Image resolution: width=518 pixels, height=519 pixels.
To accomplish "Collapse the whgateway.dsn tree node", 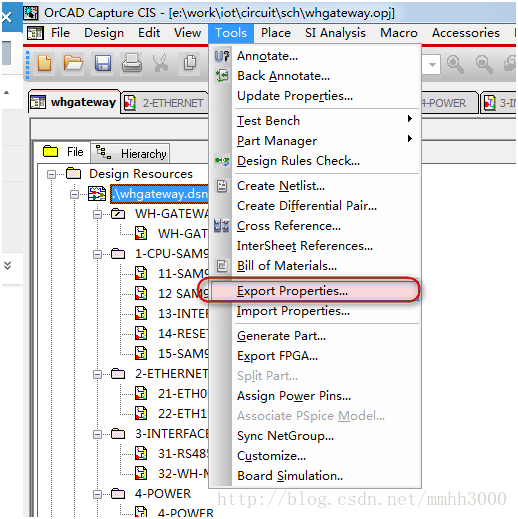I will point(75,194).
